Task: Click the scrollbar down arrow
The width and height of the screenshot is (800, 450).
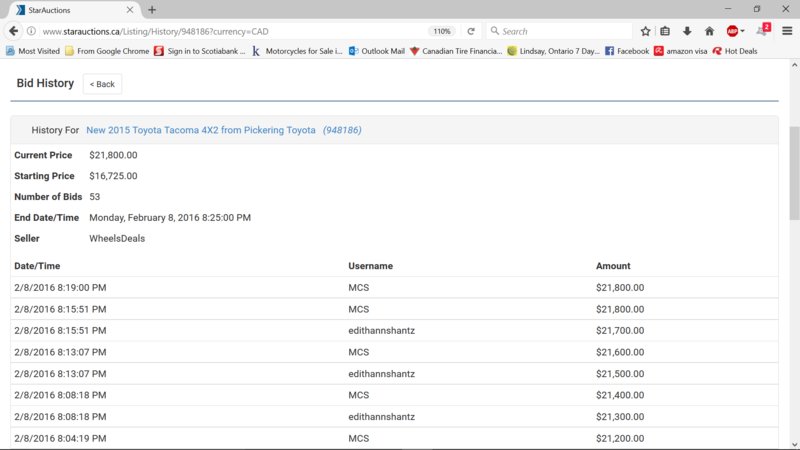Action: click(794, 444)
